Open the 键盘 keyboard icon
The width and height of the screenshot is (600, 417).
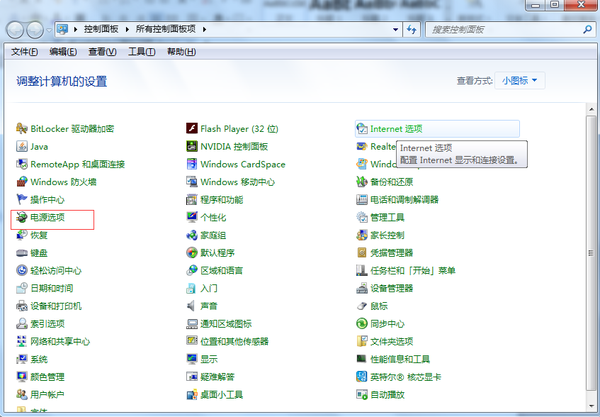tap(22, 252)
